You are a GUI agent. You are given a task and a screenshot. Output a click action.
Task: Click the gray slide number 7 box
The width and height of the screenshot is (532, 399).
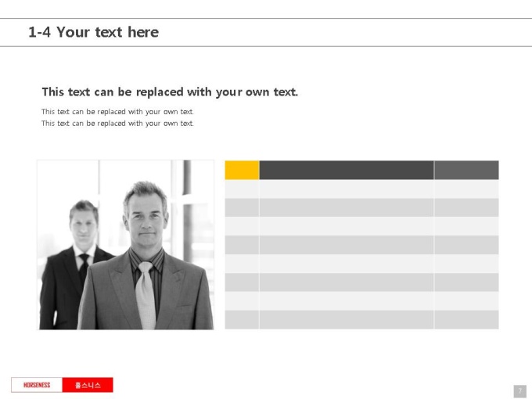click(x=519, y=391)
